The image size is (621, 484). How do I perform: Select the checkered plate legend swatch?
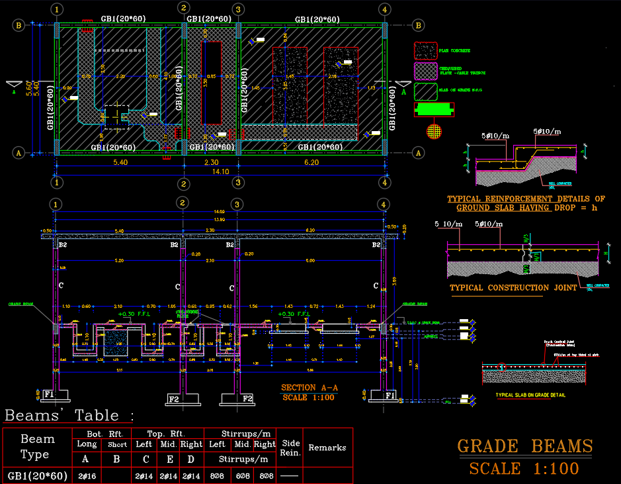(426, 72)
